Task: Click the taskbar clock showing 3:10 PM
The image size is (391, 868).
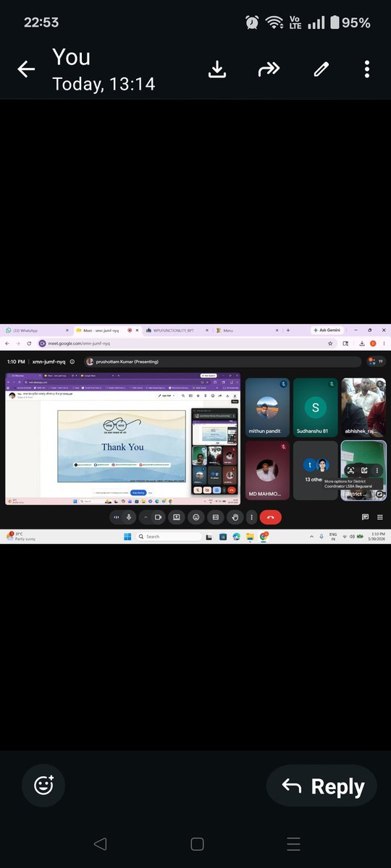Action: [x=376, y=537]
